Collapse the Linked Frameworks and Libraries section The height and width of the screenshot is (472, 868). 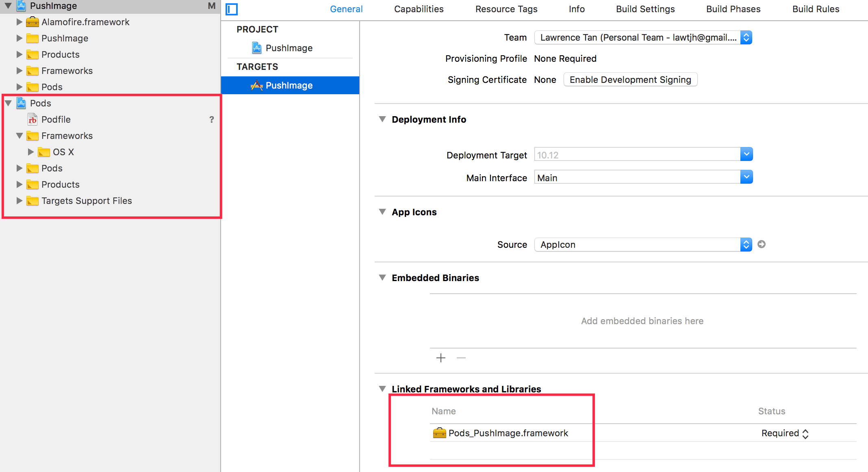pos(382,389)
